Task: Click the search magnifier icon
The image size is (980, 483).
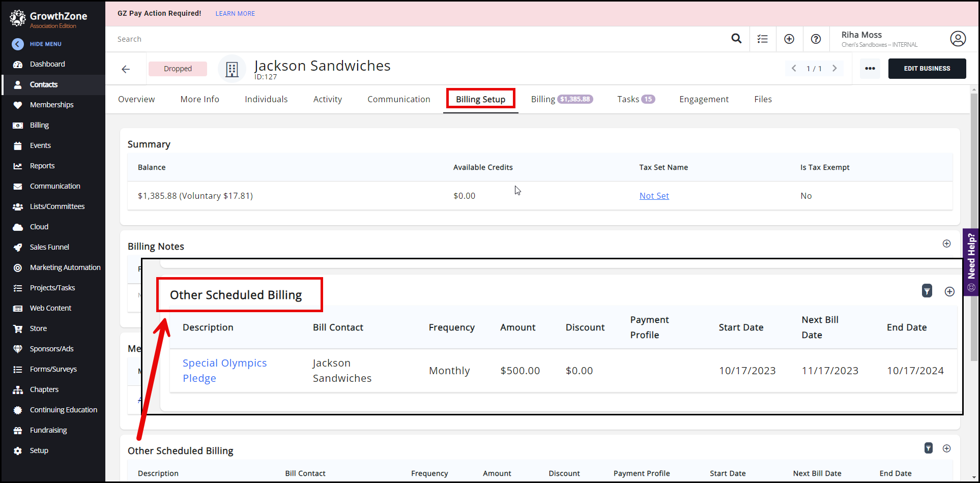Action: (736, 39)
